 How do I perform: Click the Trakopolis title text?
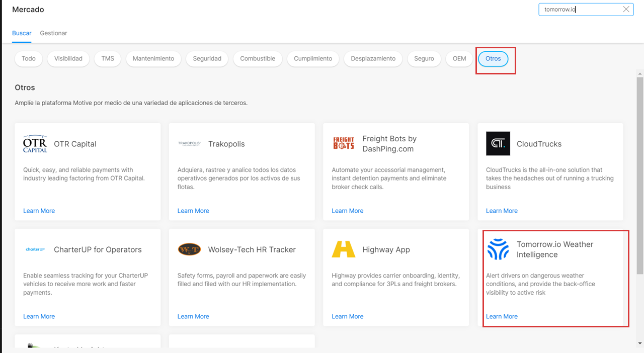(x=226, y=144)
